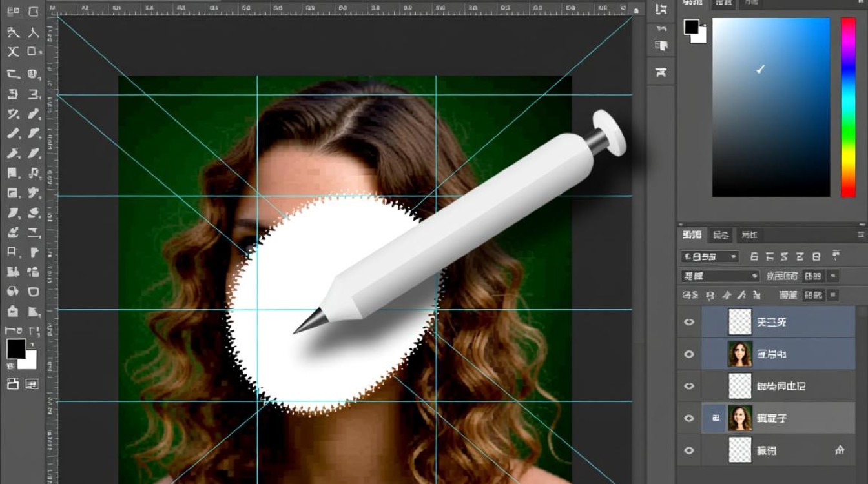
Task: Click quick mask icon at toolbox bottom left
Action: coord(13,384)
